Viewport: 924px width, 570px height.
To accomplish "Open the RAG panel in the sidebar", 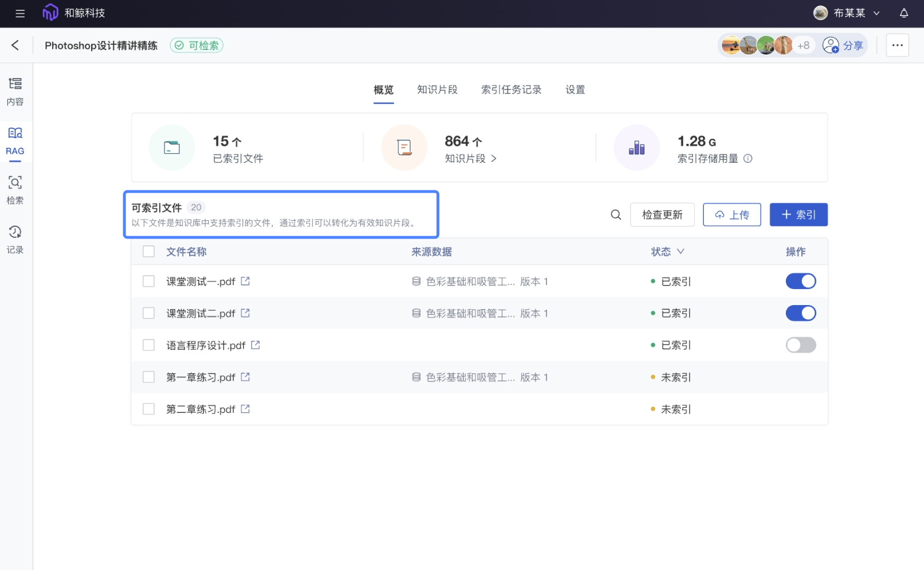I will click(15, 140).
